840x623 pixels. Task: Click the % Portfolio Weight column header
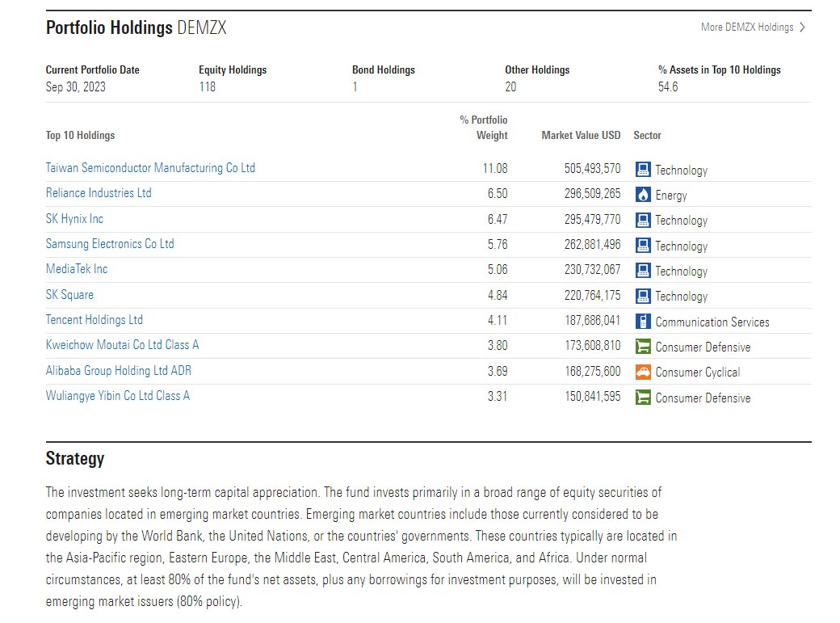(x=484, y=128)
